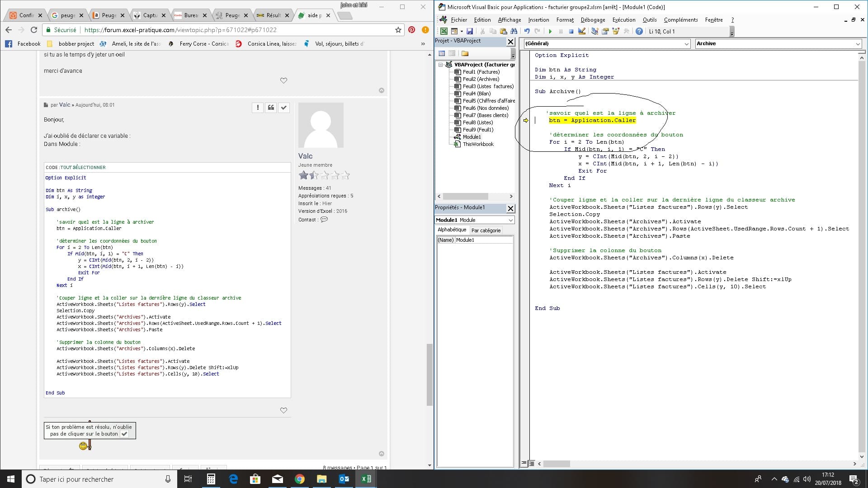The width and height of the screenshot is (868, 488).
Task: Click TOUT SÉLECTIONNER code link
Action: pos(83,167)
